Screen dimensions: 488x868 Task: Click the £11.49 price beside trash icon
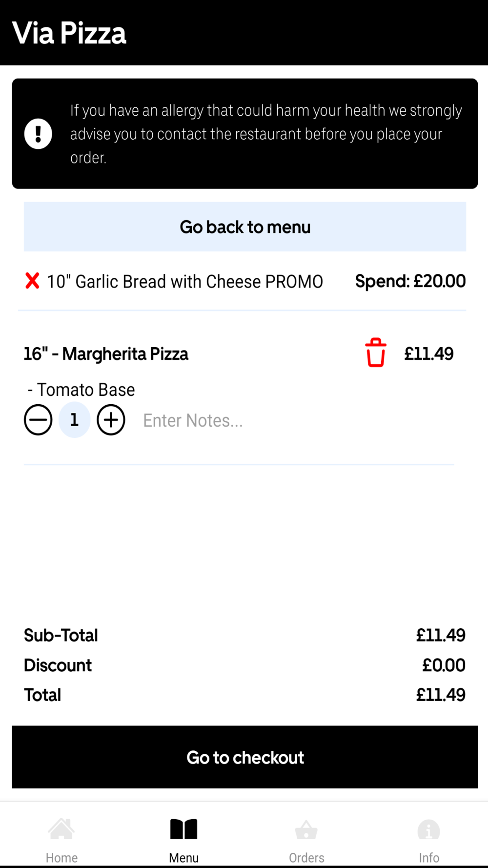428,354
